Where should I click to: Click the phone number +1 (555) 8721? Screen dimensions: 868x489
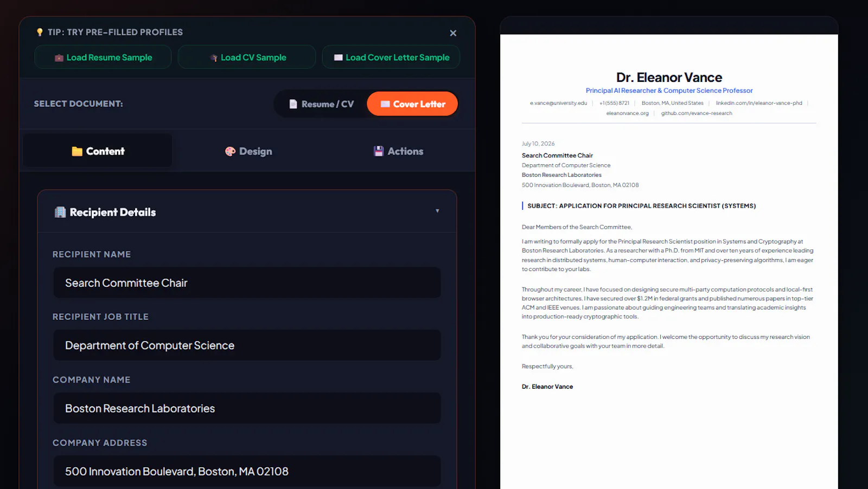[614, 103]
